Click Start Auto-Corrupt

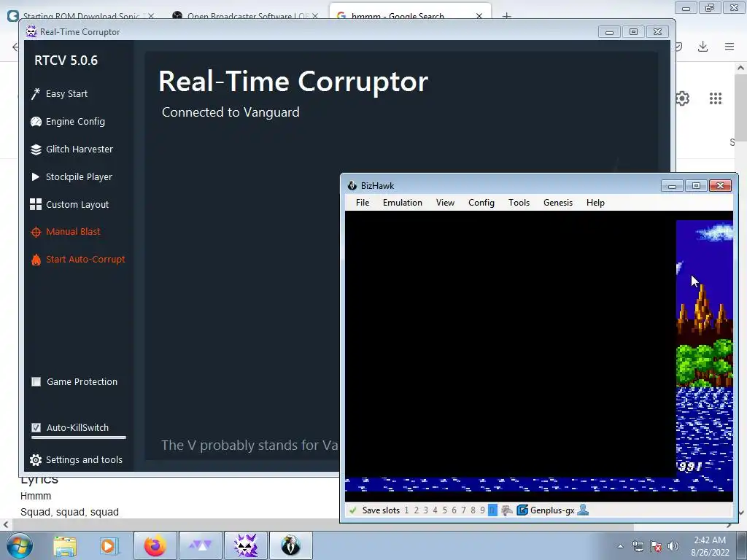[x=77, y=260]
